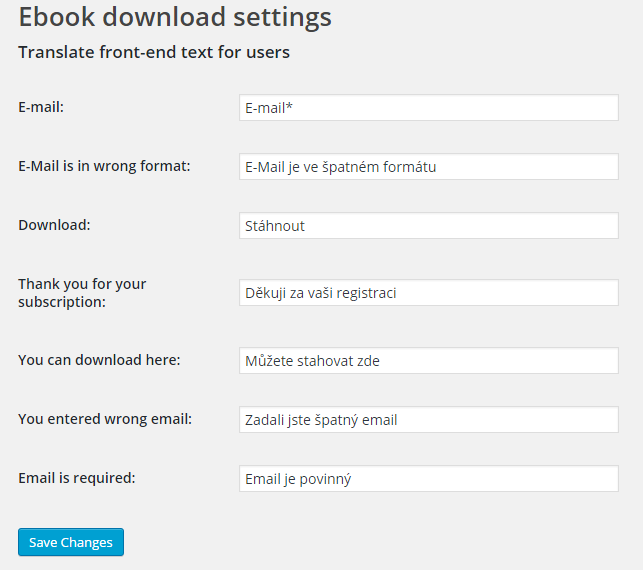Click the 'Translate front-end text for users' subheading
Screen dimensions: 643x570
point(154,52)
